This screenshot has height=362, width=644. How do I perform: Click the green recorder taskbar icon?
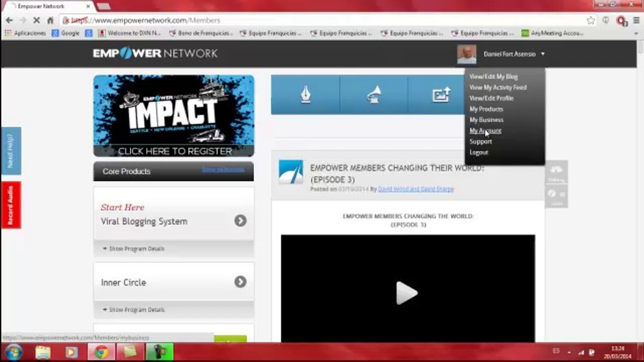click(160, 352)
